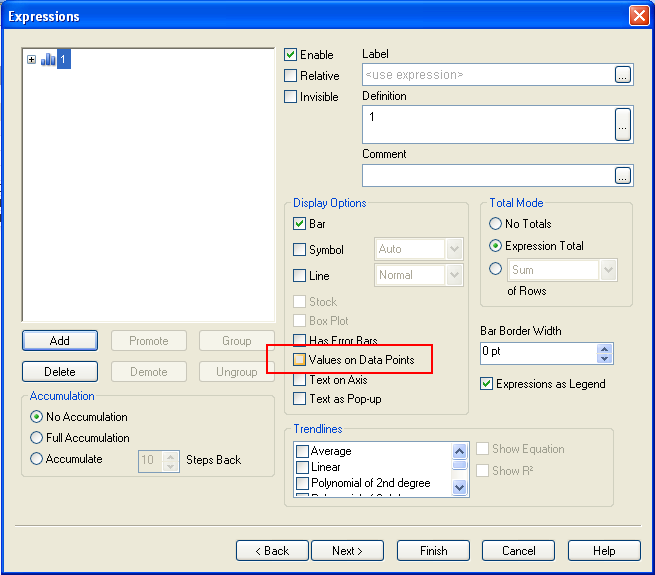
Task: Check the Relative checkbox
Action: 290,76
